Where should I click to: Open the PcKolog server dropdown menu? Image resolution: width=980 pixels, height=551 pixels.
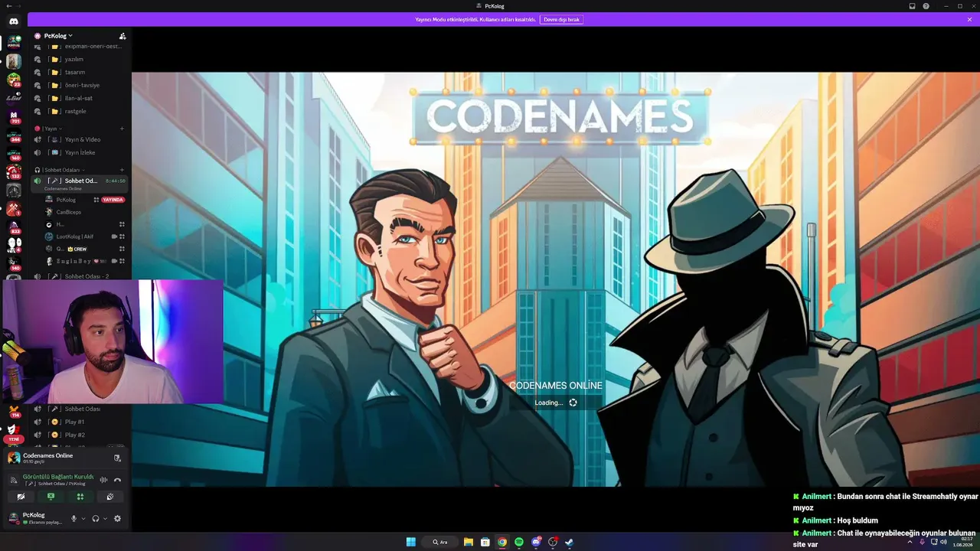click(58, 36)
